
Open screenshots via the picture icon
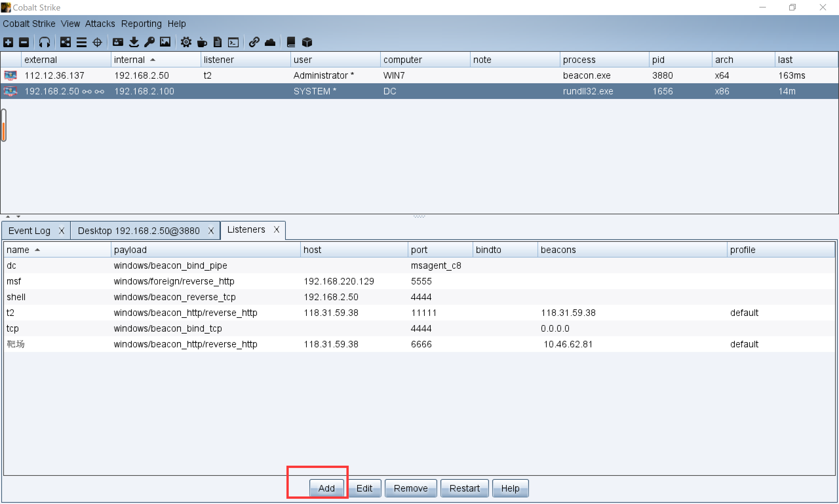(x=165, y=42)
